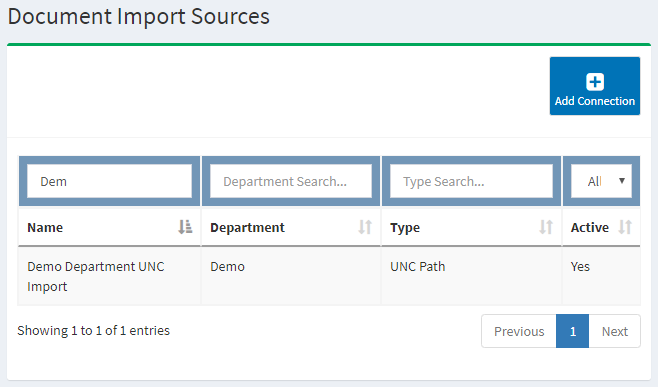Click the Department column sort arrows
658x387 pixels.
pos(365,227)
